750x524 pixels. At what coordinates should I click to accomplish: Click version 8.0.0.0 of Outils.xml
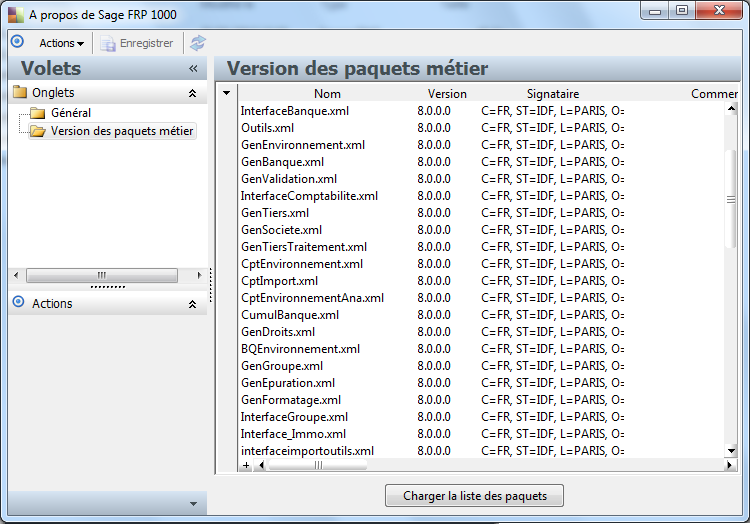pyautogui.click(x=434, y=128)
